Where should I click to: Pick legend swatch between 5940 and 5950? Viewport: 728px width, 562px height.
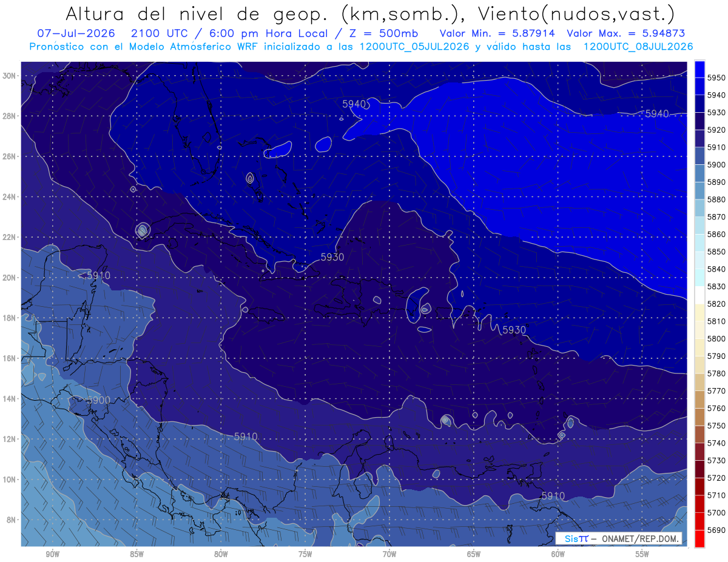pos(699,86)
